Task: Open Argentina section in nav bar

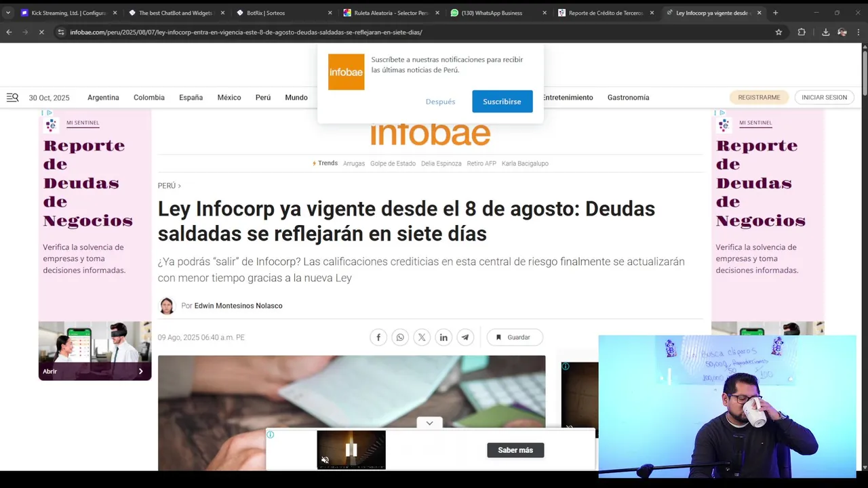Action: pos(103,98)
